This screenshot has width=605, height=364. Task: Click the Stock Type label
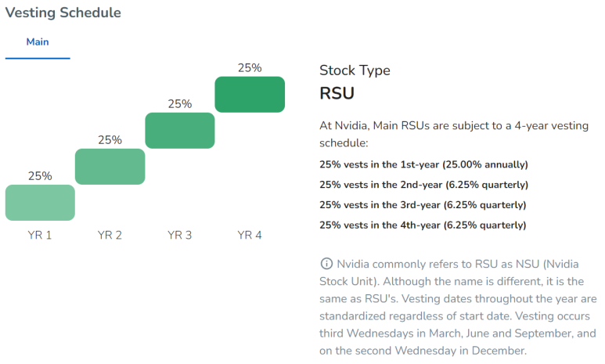pyautogui.click(x=355, y=70)
